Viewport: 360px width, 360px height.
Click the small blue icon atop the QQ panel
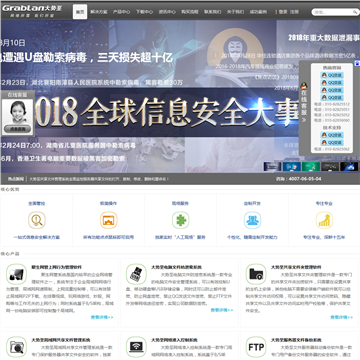(357, 63)
